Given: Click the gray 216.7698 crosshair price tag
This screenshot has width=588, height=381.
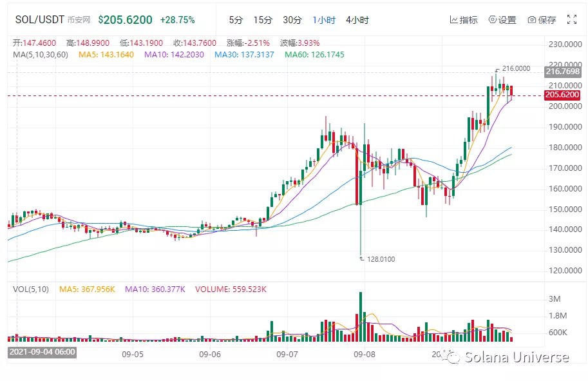Looking at the screenshot, I should pos(562,72).
